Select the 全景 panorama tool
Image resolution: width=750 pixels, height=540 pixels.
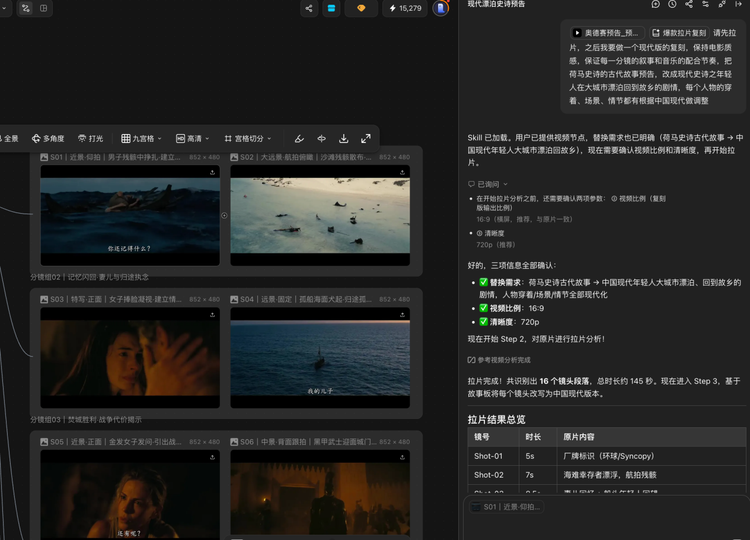coord(11,139)
